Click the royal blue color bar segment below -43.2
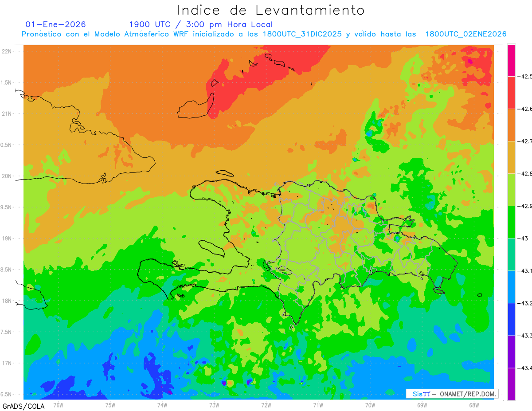 pyautogui.click(x=511, y=319)
